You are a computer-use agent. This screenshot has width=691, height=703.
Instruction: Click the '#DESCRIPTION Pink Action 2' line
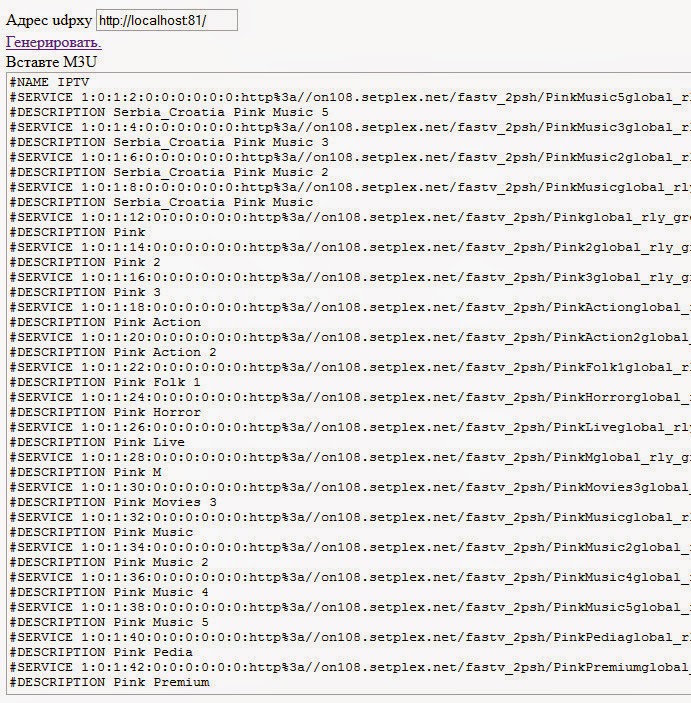(x=113, y=352)
